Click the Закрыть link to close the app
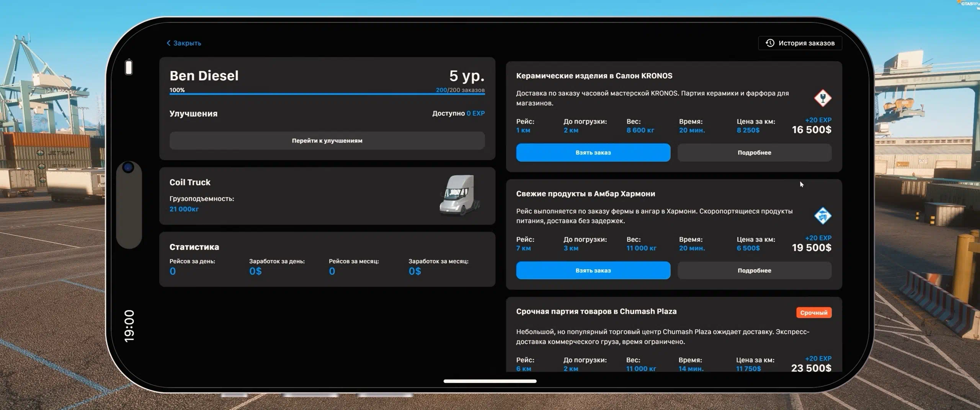 [x=187, y=43]
